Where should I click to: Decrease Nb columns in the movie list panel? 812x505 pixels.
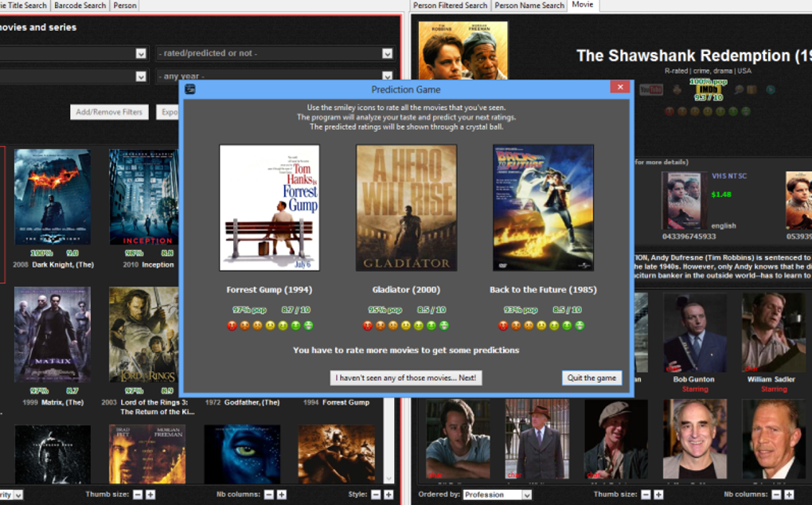pyautogui.click(x=269, y=495)
